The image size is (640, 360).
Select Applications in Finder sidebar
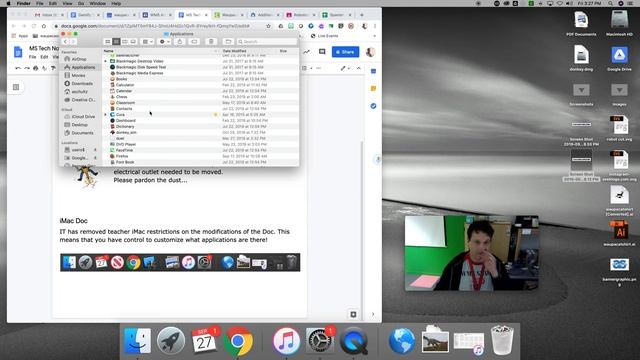coord(81,67)
